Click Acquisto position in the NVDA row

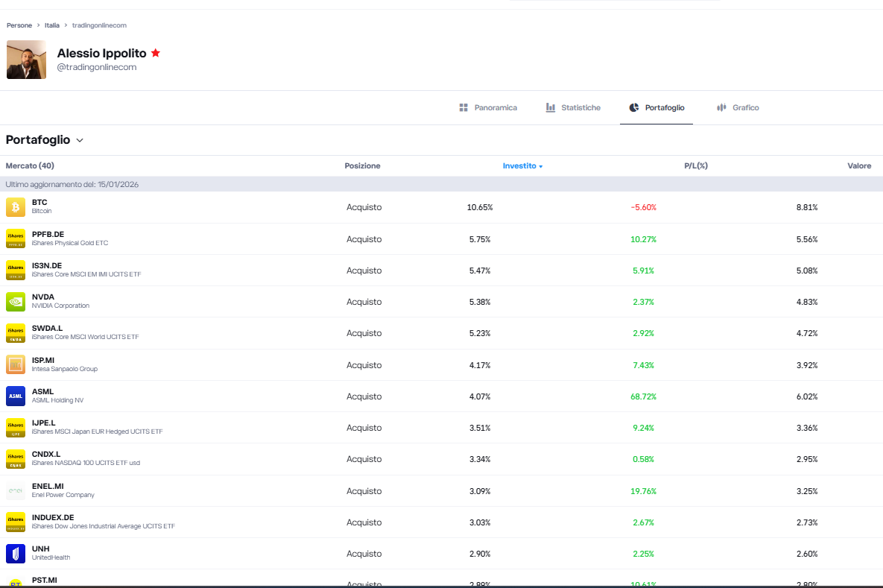(364, 302)
